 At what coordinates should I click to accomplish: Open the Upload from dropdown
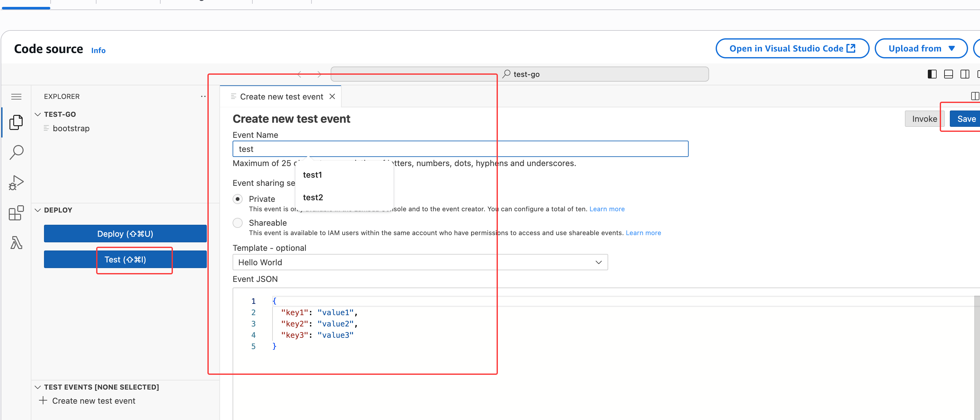click(x=921, y=49)
